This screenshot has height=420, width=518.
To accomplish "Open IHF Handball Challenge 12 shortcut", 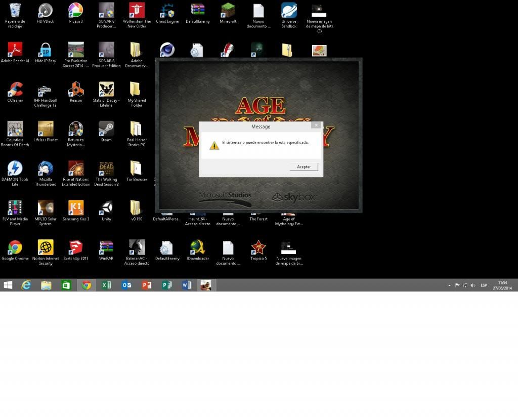I will pos(45,95).
